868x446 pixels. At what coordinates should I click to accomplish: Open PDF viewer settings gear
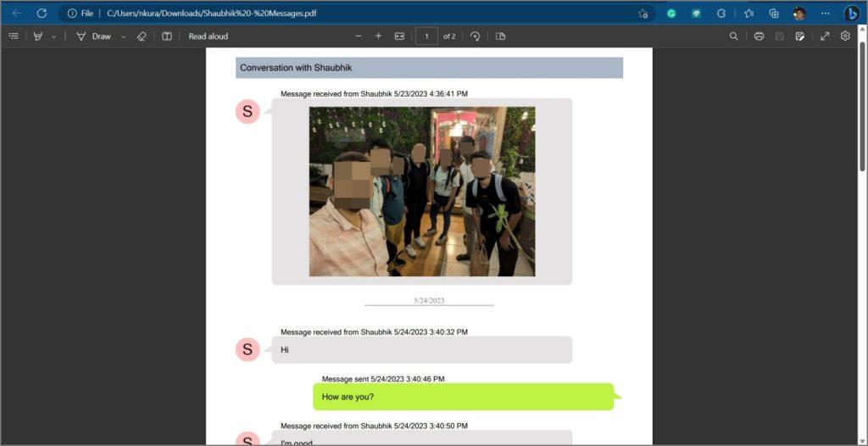[845, 36]
